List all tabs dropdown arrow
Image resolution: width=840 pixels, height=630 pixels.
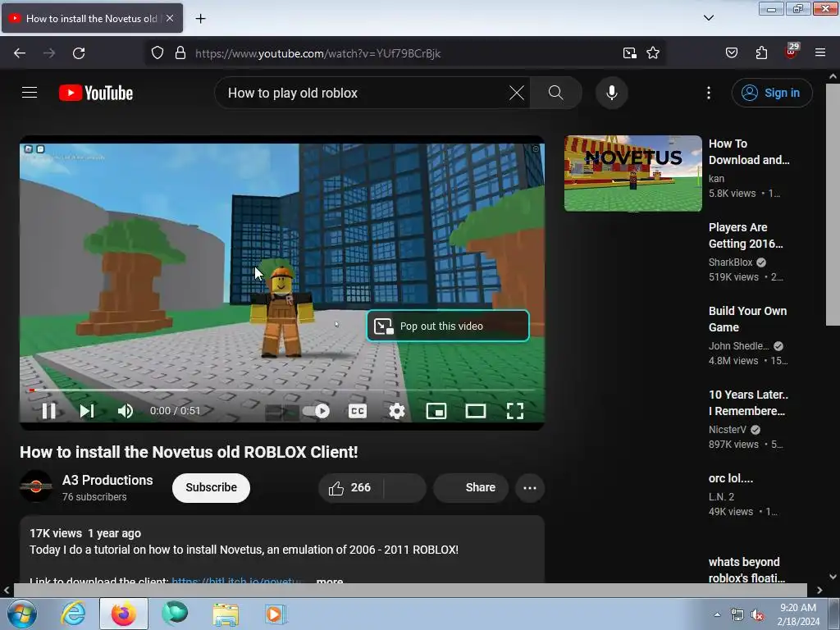(x=708, y=18)
